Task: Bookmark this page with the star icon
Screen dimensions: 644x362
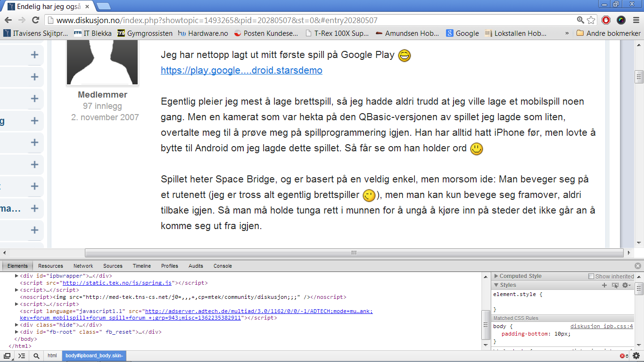Action: [591, 20]
